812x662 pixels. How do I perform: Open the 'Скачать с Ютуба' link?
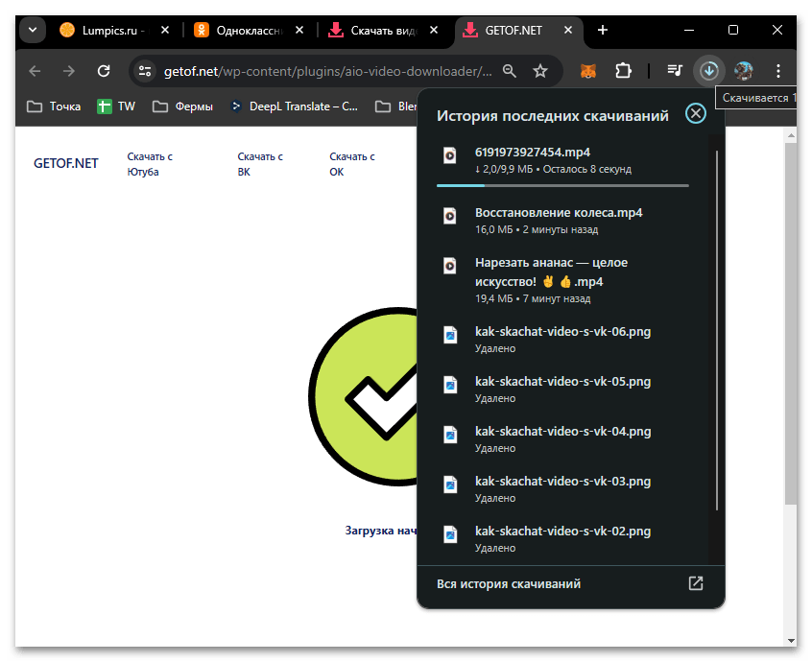(150, 162)
